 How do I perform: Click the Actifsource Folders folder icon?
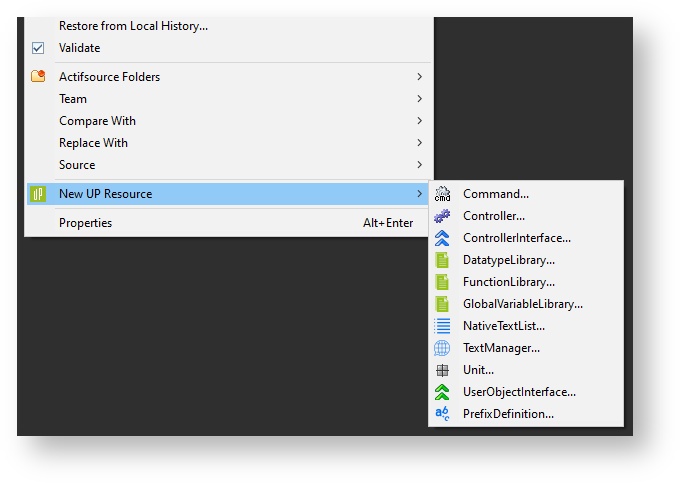point(38,77)
